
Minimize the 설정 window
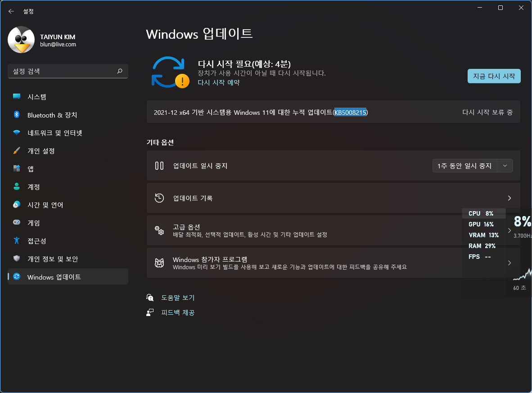(480, 8)
